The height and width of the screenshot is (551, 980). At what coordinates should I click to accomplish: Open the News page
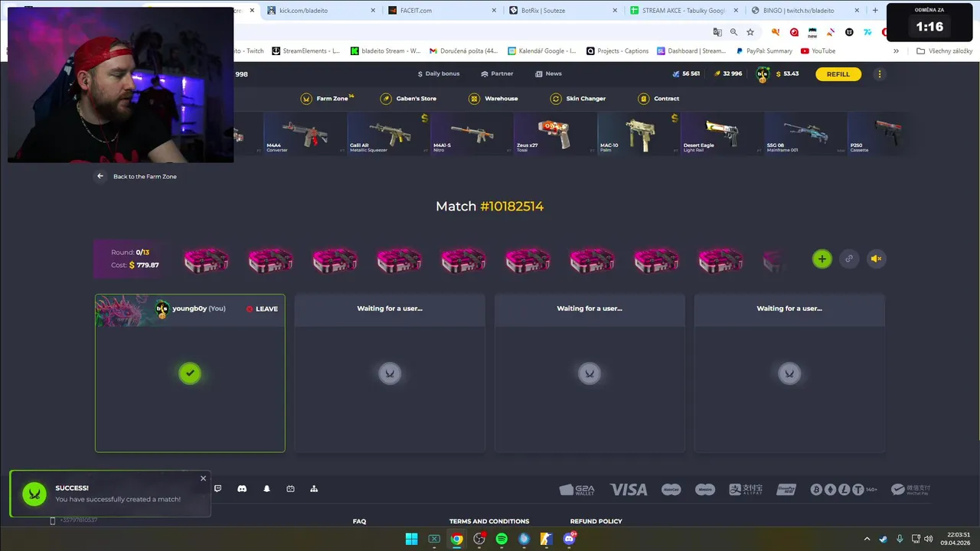(x=548, y=73)
